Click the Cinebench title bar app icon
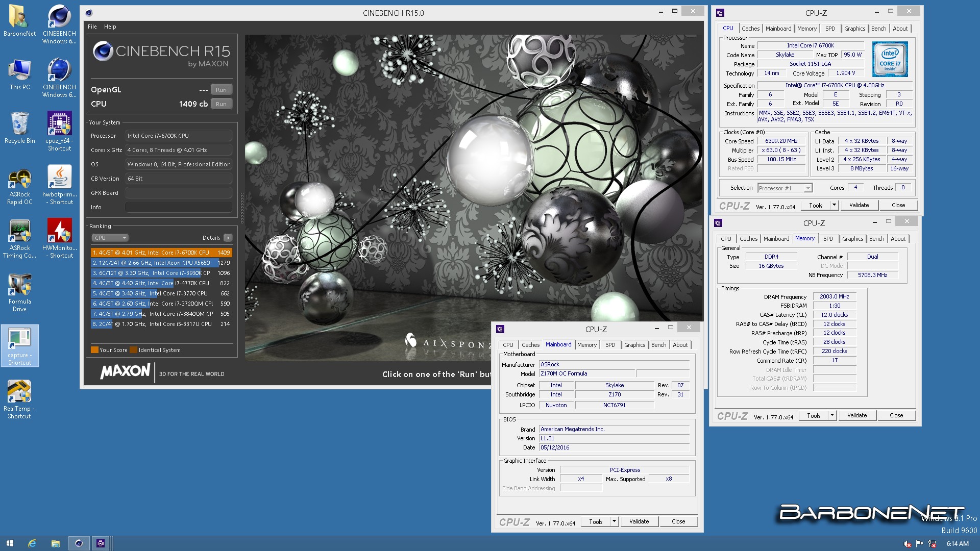Screen dimensions: 980x551 click(89, 13)
